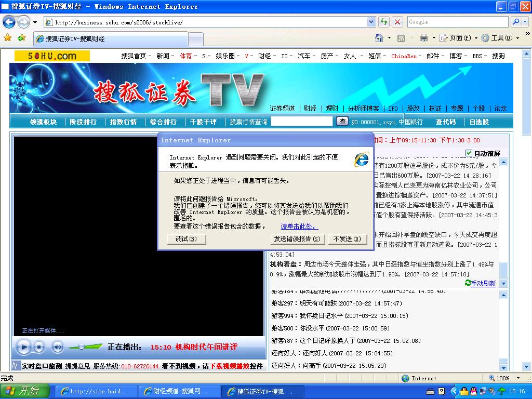This screenshot has width=532, height=399.
Task: Open the ChinaRen navigation link
Action: pos(404,56)
